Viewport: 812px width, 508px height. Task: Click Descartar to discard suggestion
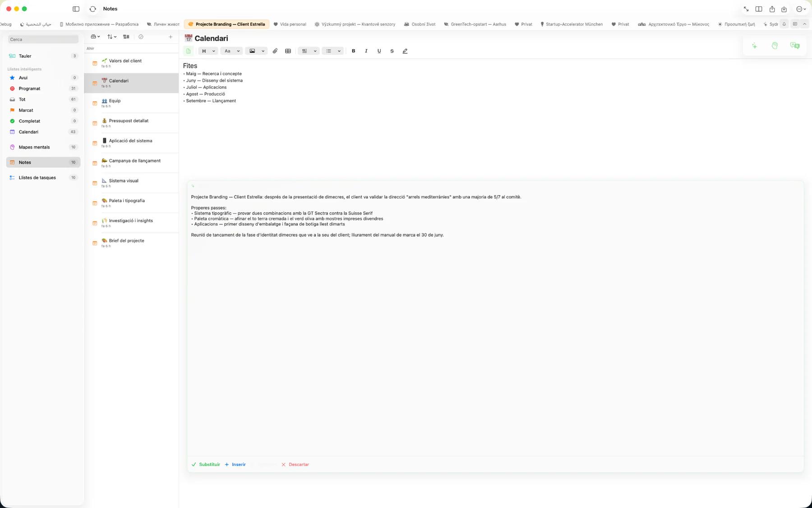tap(295, 465)
